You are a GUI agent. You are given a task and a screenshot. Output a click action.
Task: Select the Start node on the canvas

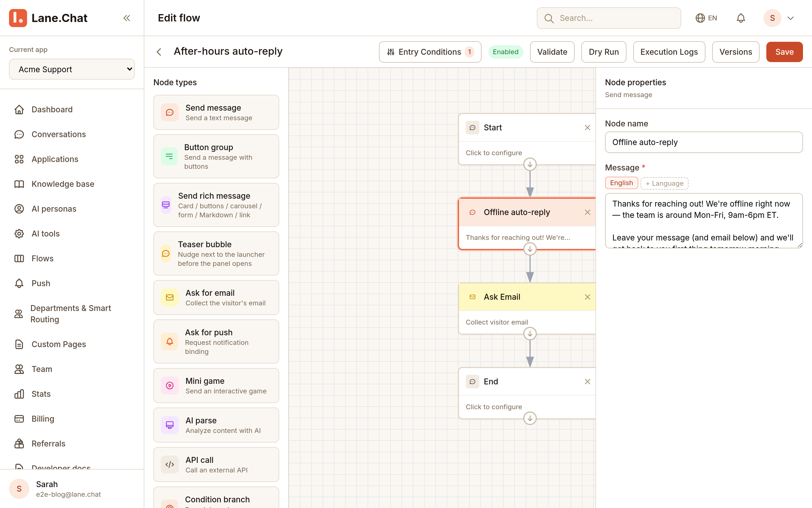(x=527, y=139)
